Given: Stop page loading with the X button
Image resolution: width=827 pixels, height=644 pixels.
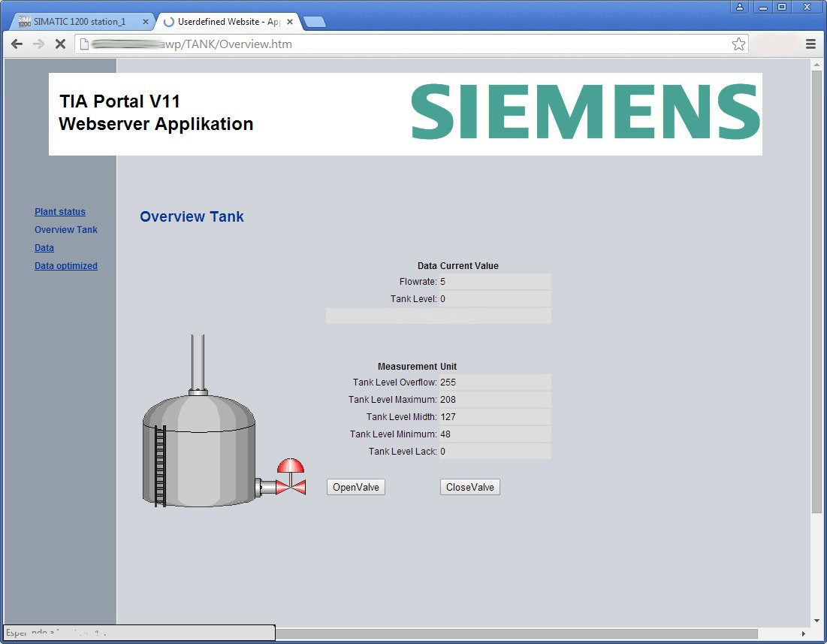Looking at the screenshot, I should tap(61, 44).
